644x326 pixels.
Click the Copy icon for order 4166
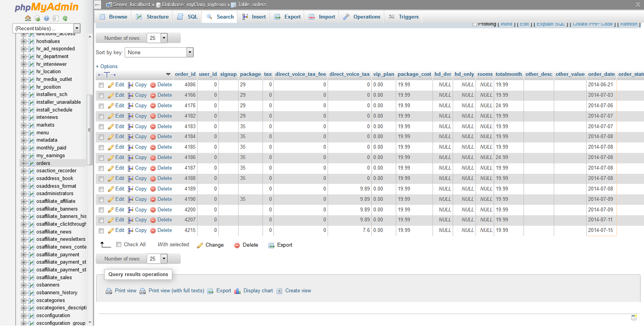(131, 95)
